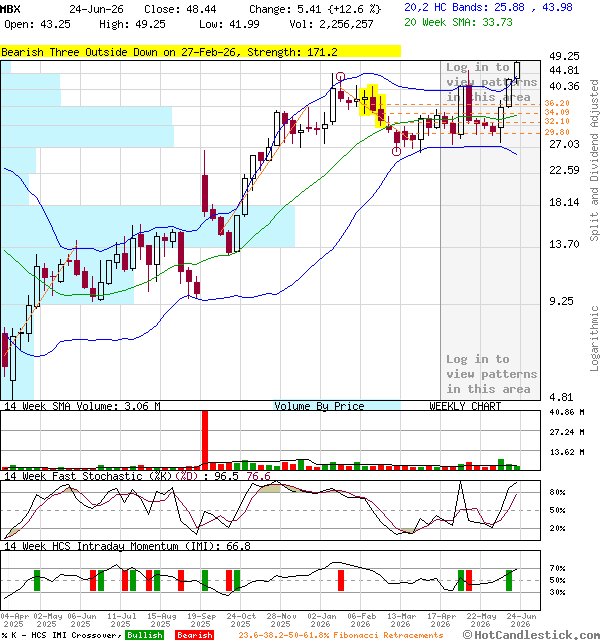
Task: Click the 40.36 price axis label
Action: pos(564,86)
